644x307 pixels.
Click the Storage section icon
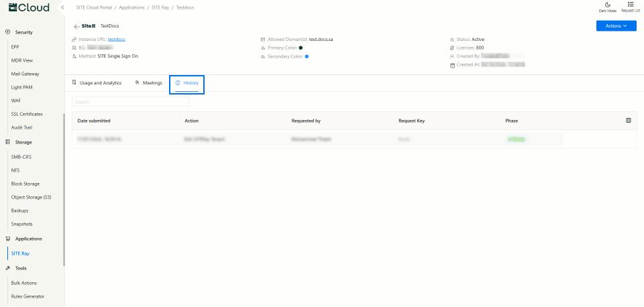(x=8, y=142)
